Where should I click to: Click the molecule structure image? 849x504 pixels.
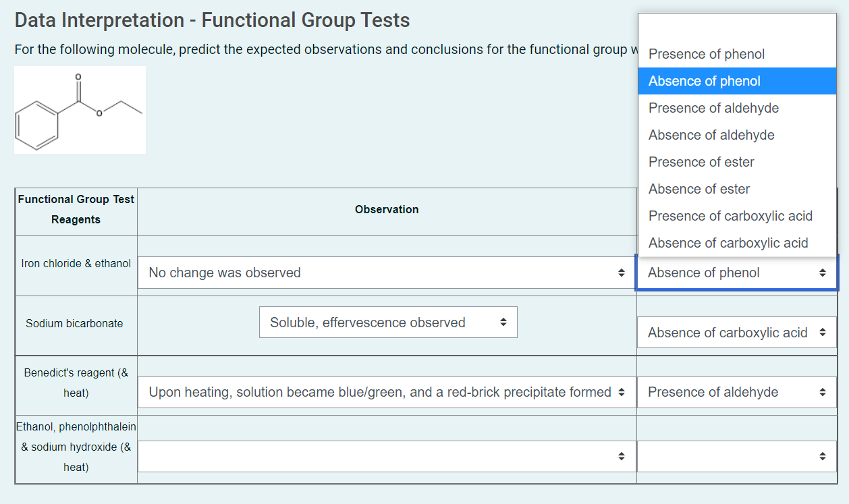(x=79, y=109)
